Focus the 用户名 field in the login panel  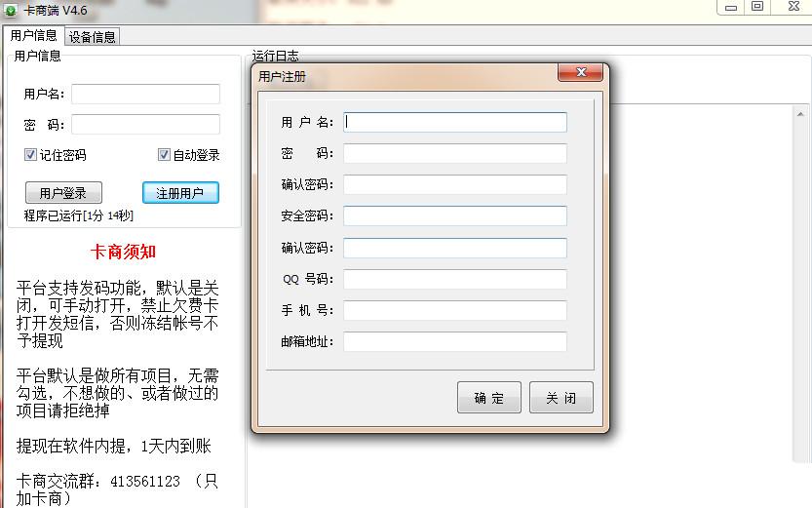(x=145, y=95)
